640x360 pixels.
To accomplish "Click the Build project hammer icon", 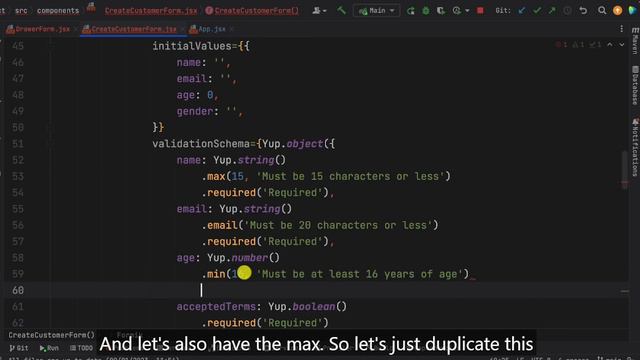I will click(x=341, y=10).
